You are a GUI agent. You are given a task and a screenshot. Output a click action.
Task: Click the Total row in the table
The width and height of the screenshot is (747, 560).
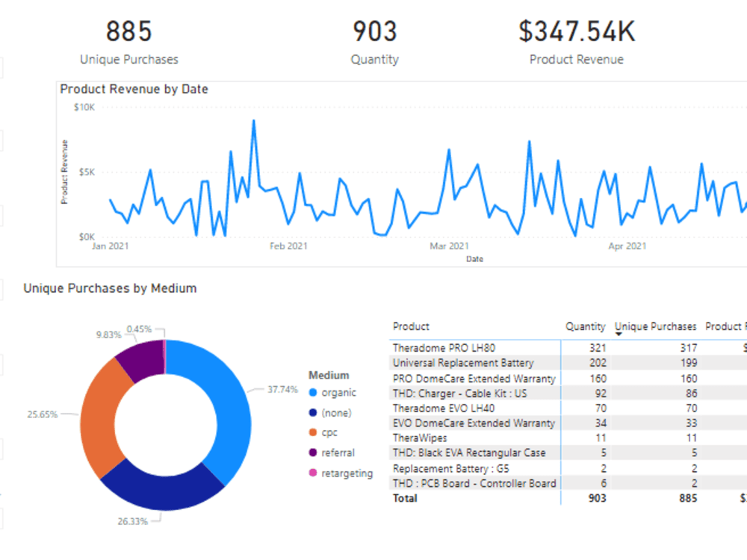(486, 498)
